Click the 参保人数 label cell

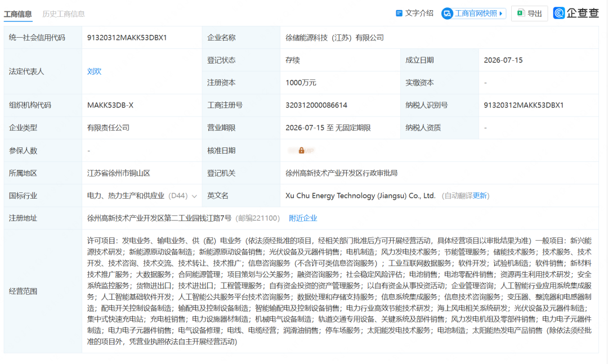pos(43,150)
